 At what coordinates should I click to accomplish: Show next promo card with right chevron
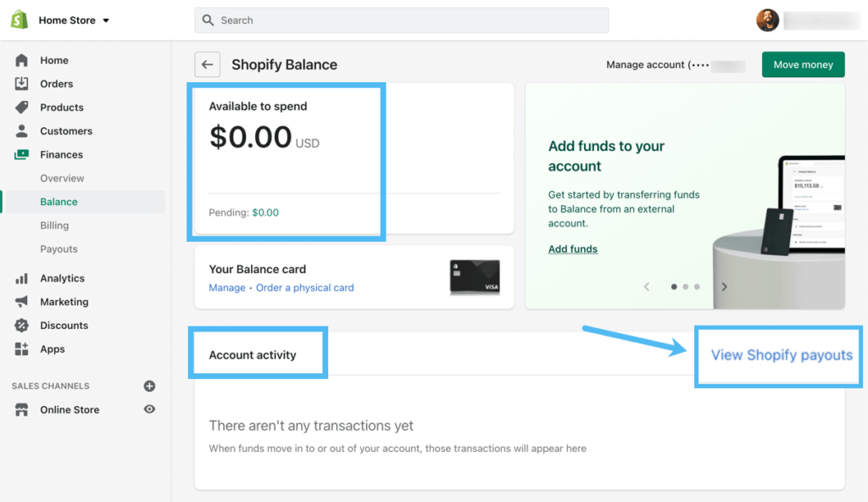(724, 287)
